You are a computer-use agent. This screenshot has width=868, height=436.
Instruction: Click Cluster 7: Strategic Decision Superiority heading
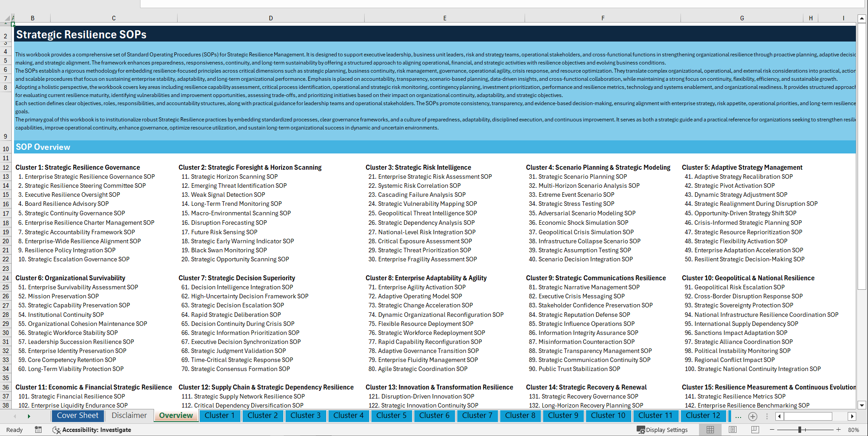click(237, 278)
